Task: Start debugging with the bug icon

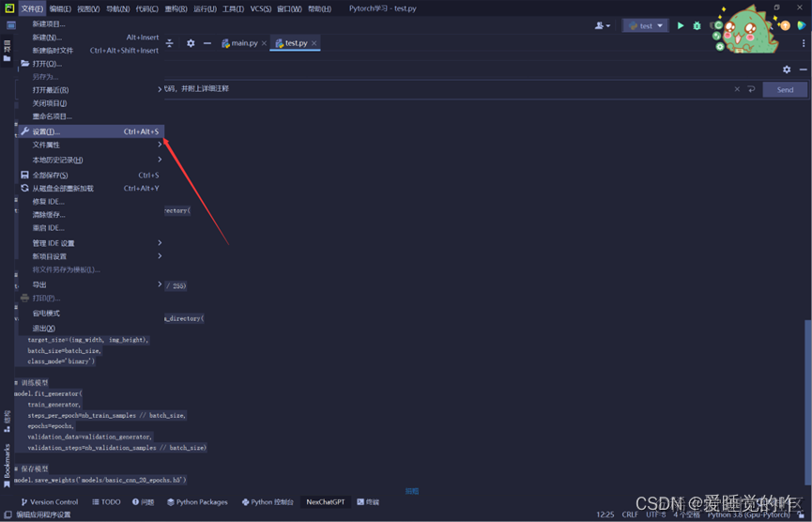Action: coord(697,25)
